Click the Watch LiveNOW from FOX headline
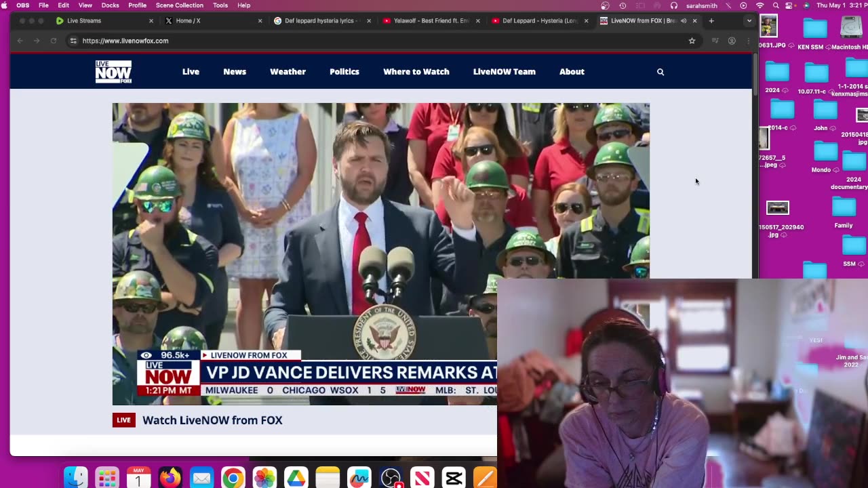 [212, 420]
